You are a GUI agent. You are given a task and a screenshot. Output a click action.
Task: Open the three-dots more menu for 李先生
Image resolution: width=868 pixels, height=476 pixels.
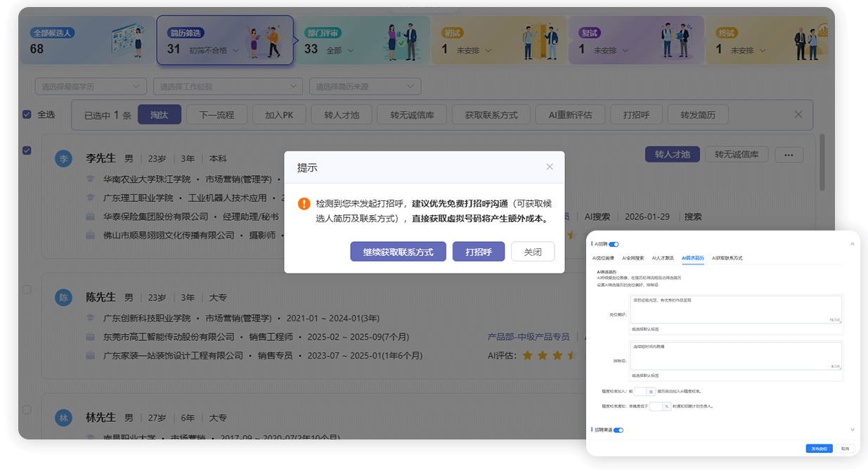coord(789,155)
